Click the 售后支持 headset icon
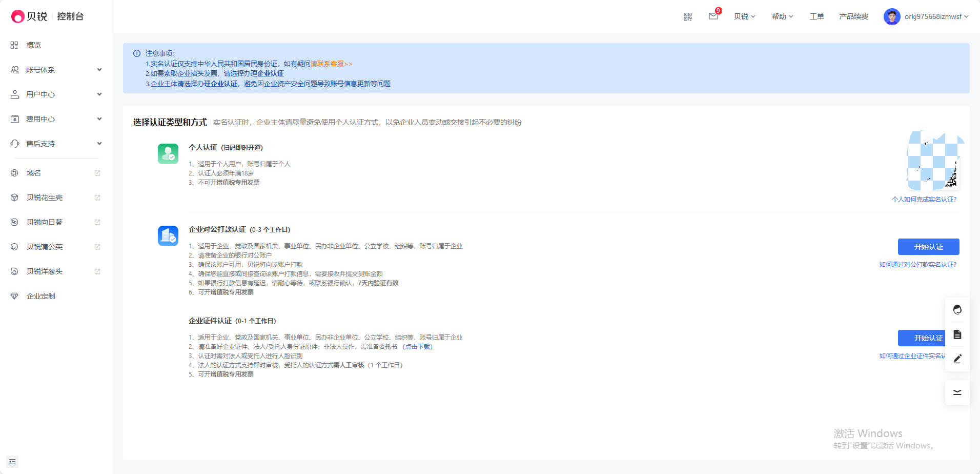980x474 pixels. [x=14, y=144]
